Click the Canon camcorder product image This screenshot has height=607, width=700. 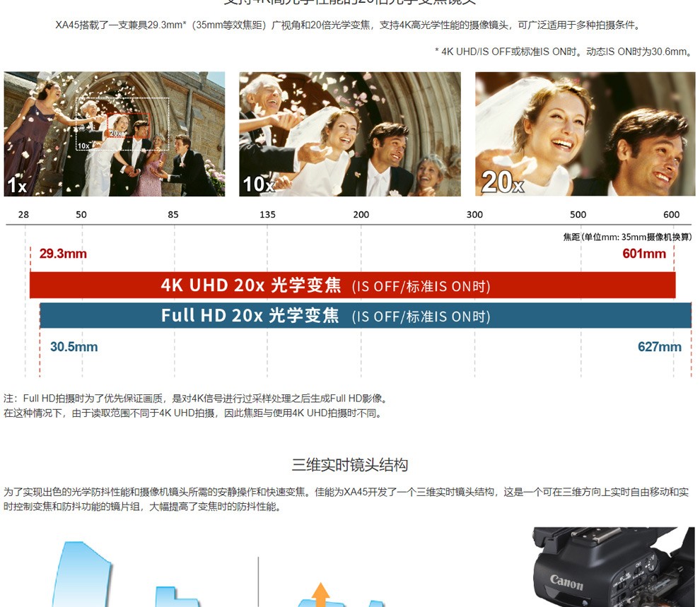614,567
